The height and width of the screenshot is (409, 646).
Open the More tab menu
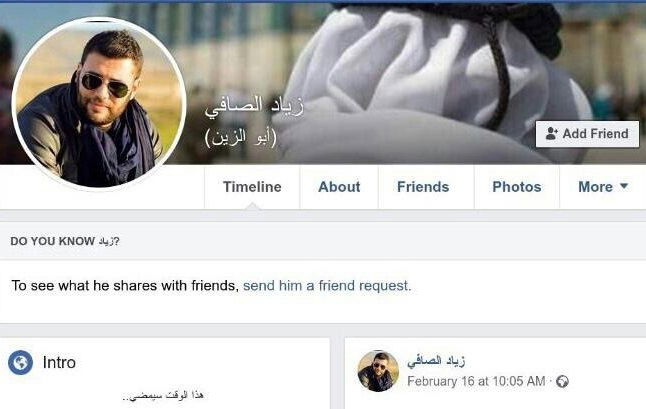603,187
